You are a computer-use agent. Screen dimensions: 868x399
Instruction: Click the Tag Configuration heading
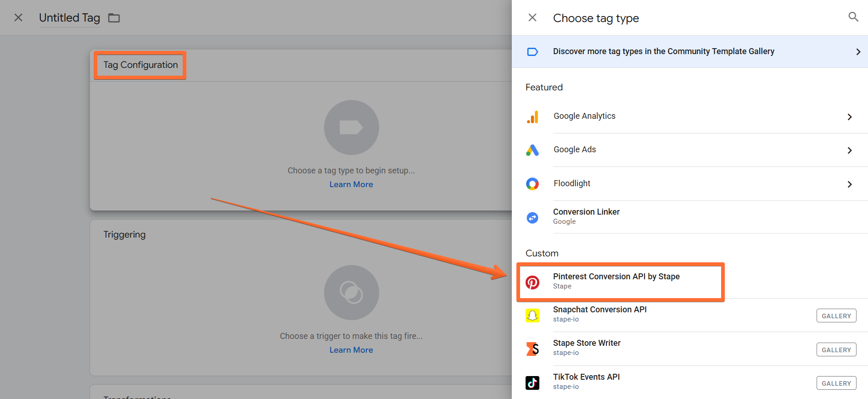click(x=140, y=65)
